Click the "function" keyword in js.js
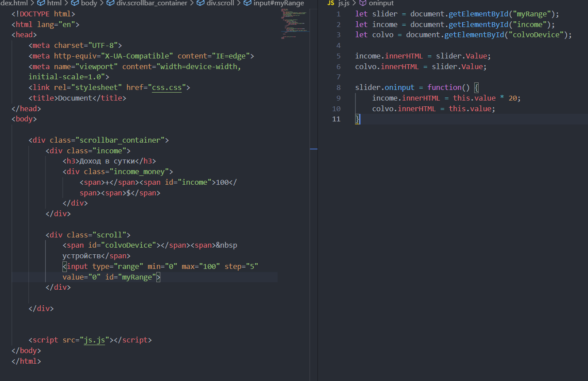The image size is (588, 381). 445,87
